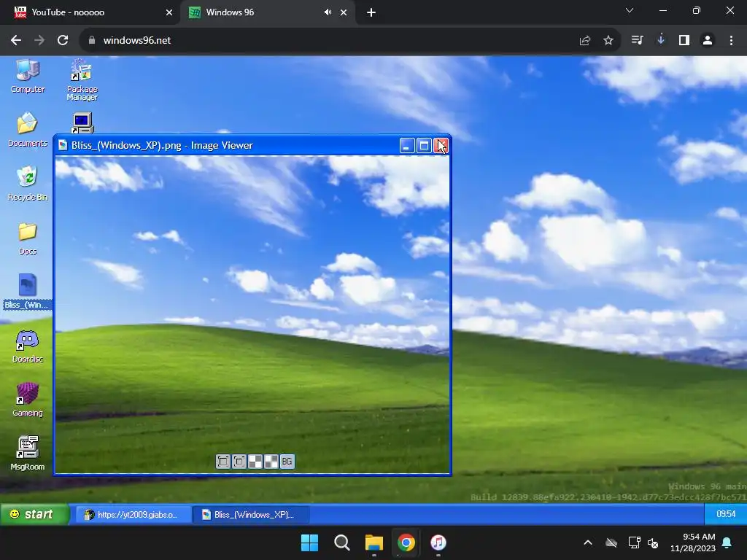Maximize the Image Viewer window
747x560 pixels.
(424, 146)
